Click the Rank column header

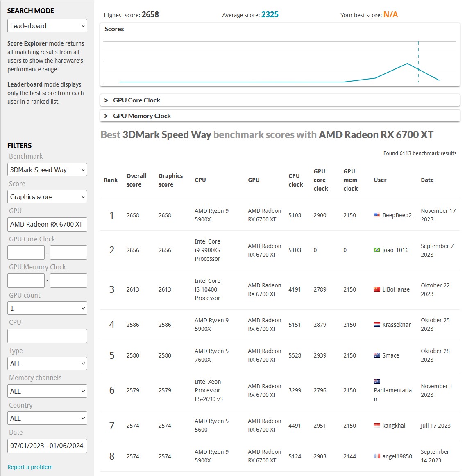click(x=111, y=180)
